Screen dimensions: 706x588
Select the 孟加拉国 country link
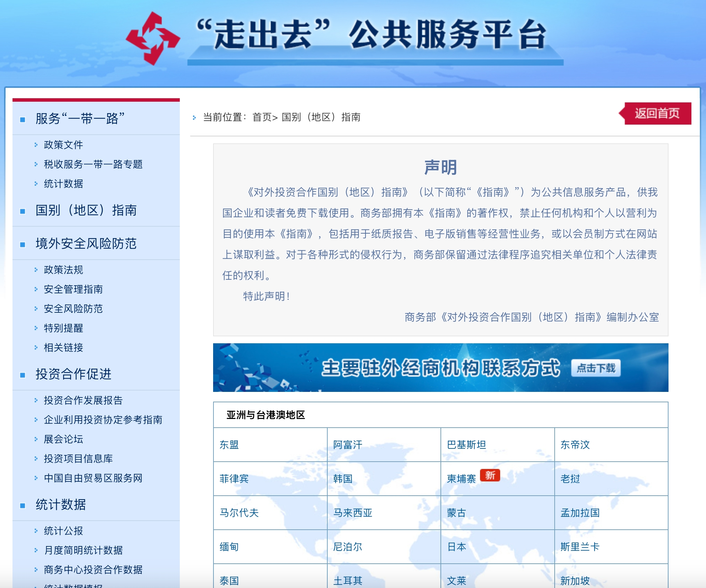pyautogui.click(x=580, y=513)
